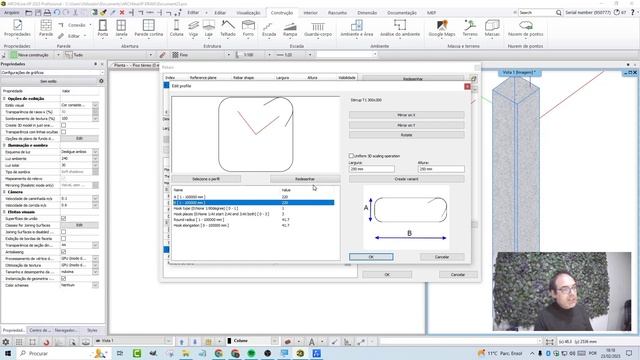Open the Windows Start button
Viewport: 640px width, 360px height.
point(7,353)
